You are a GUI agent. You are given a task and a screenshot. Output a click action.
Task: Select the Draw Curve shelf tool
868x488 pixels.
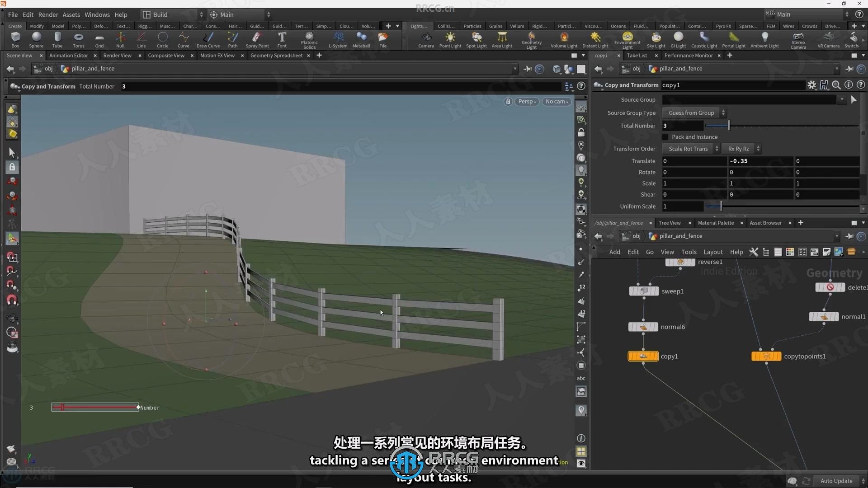click(x=208, y=40)
